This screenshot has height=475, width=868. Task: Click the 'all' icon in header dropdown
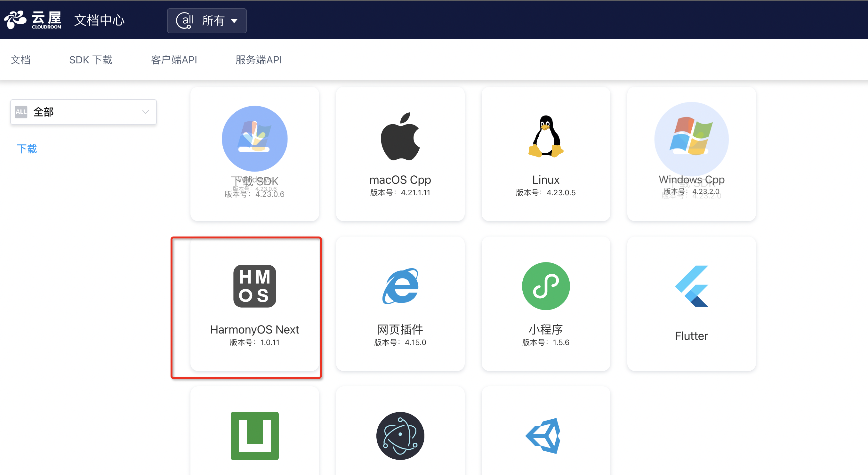click(x=184, y=20)
